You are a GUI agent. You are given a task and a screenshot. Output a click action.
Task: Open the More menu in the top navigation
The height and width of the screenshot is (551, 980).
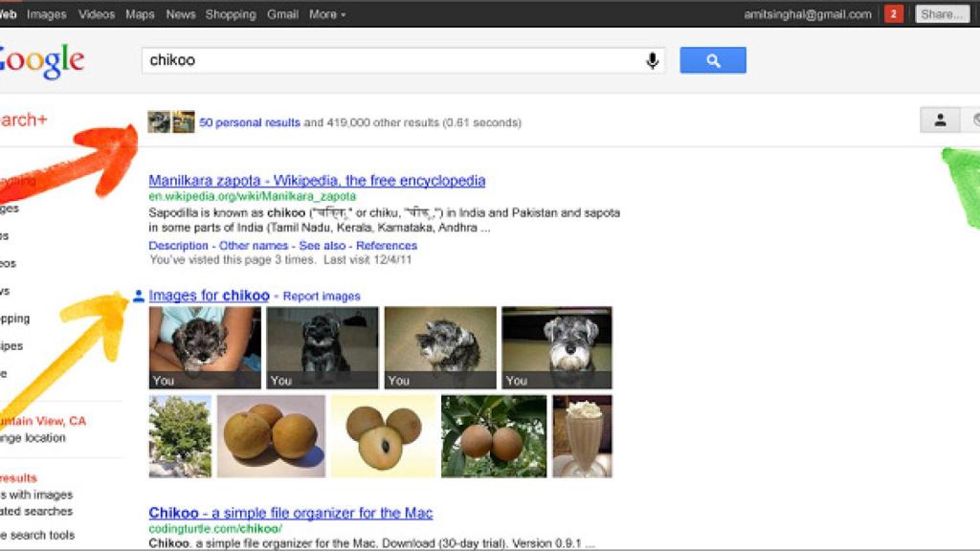click(x=324, y=14)
